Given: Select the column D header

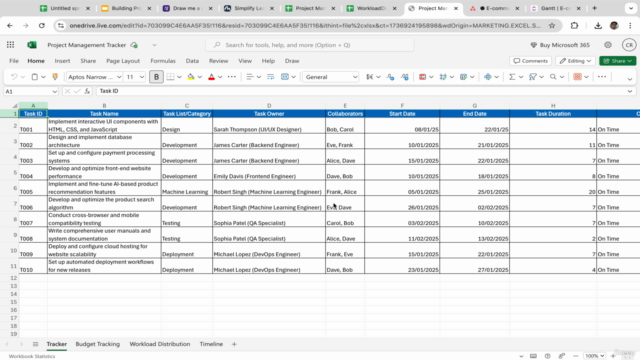Looking at the screenshot, I should coord(269,106).
